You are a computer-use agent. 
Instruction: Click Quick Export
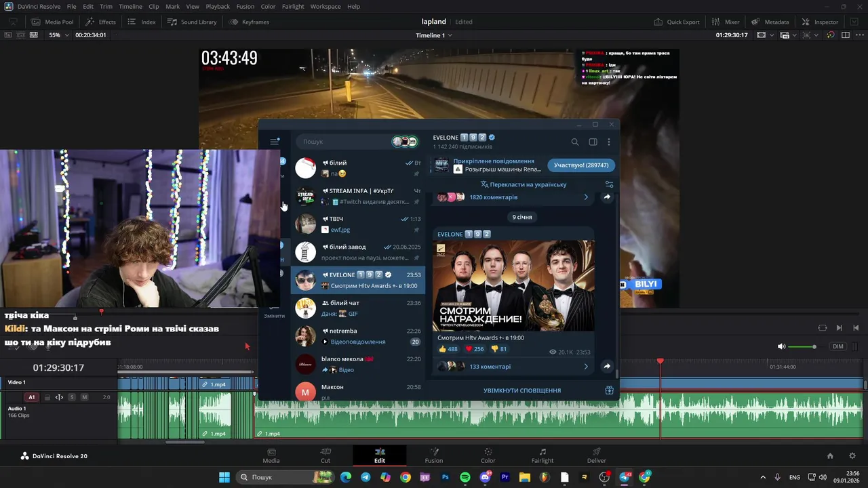click(677, 22)
